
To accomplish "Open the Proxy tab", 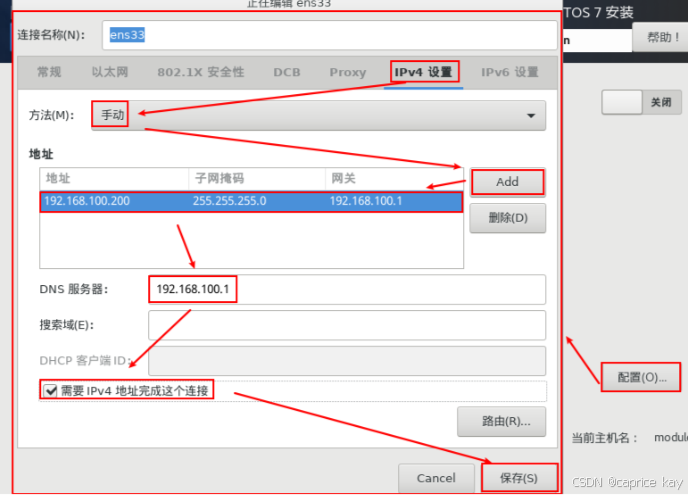I will pos(348,72).
